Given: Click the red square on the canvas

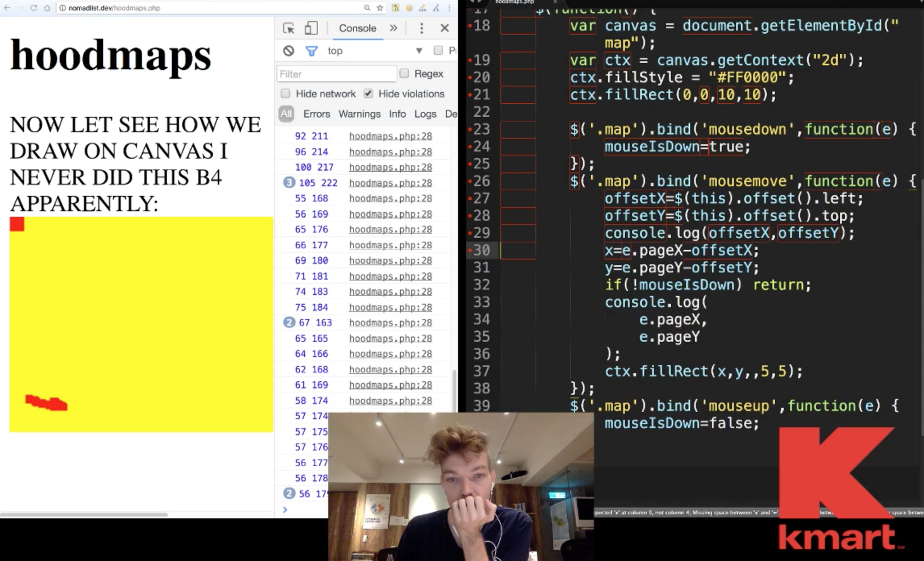Looking at the screenshot, I should click(17, 224).
